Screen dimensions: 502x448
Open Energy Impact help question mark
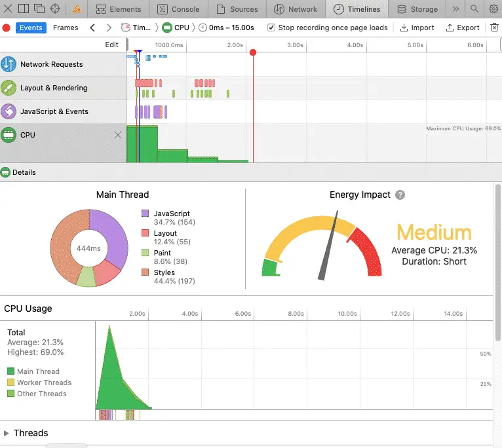click(x=400, y=195)
